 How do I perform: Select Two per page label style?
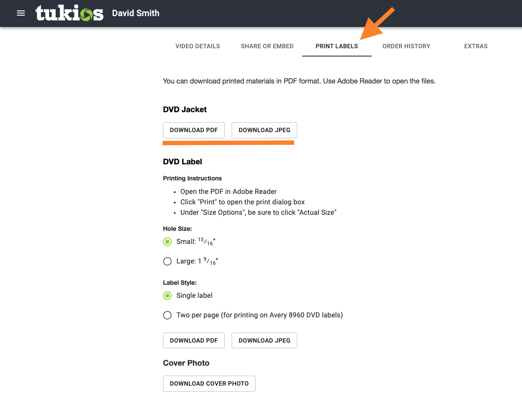pyautogui.click(x=167, y=315)
